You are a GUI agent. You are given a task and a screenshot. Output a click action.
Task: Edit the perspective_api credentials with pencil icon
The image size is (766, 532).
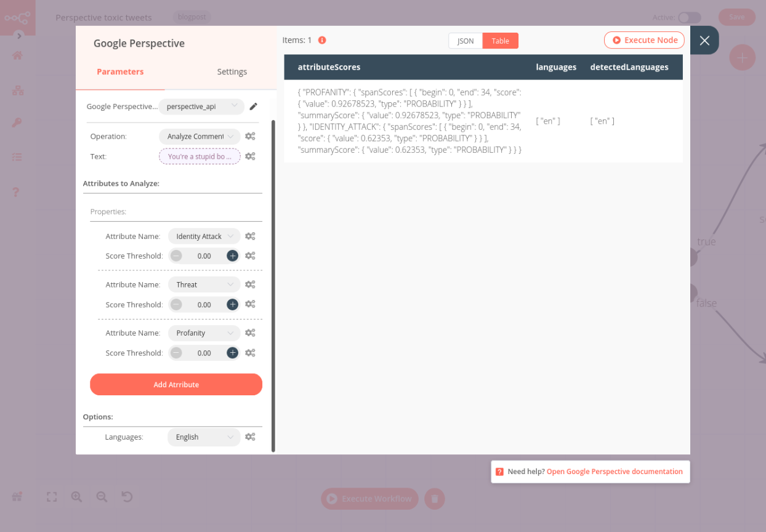coord(253,107)
